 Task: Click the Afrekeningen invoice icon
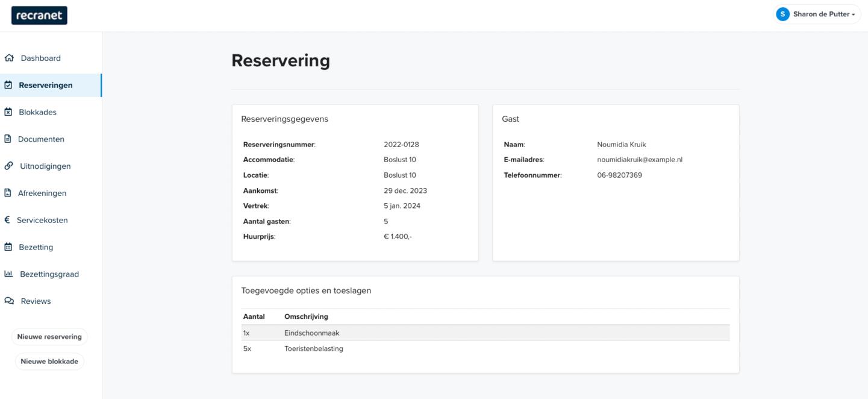click(x=8, y=193)
